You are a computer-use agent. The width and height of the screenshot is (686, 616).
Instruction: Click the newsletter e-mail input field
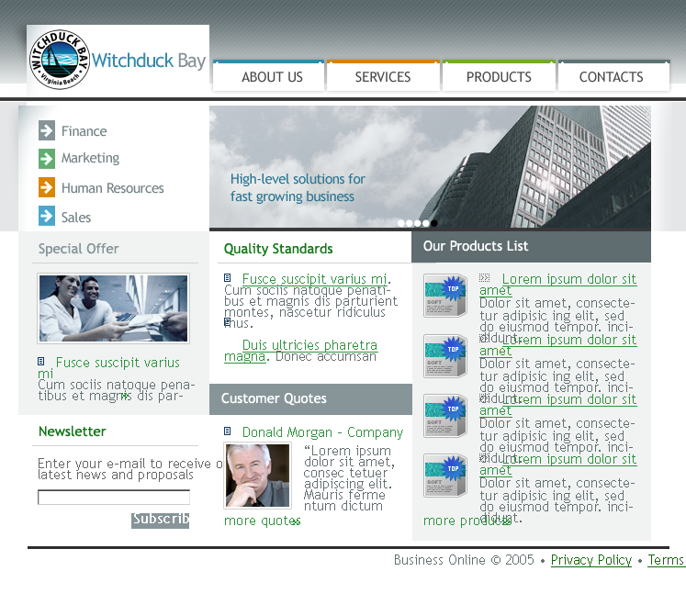(x=114, y=498)
